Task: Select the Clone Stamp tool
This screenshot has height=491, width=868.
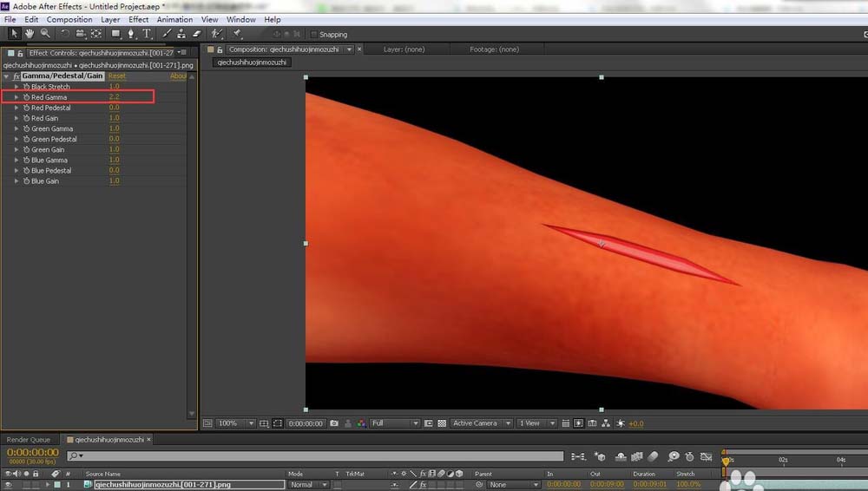Action: click(181, 34)
